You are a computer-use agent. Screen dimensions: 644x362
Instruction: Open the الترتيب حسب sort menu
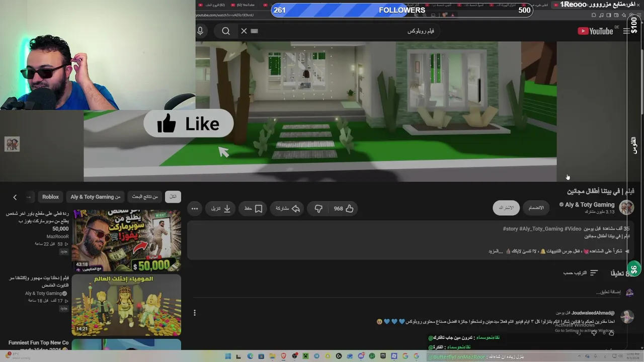[580, 273]
